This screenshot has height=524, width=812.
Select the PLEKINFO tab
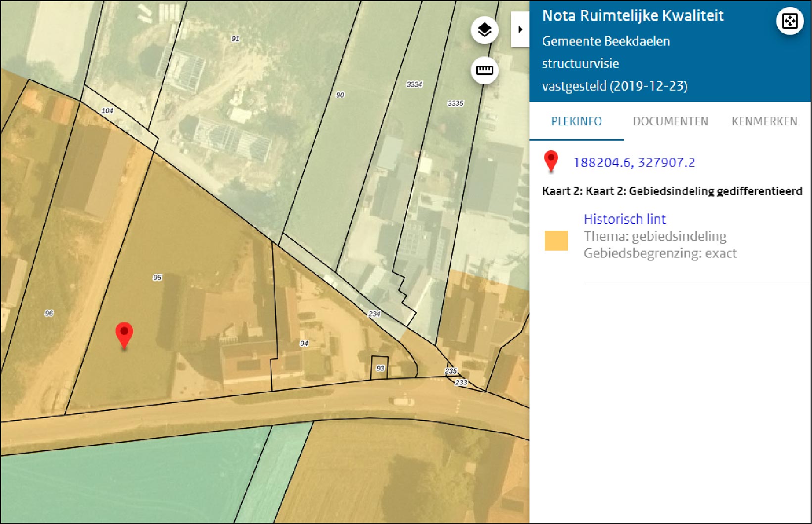tap(576, 121)
